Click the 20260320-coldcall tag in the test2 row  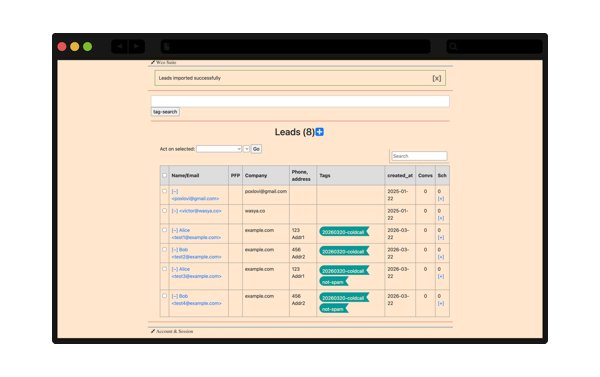click(x=344, y=251)
